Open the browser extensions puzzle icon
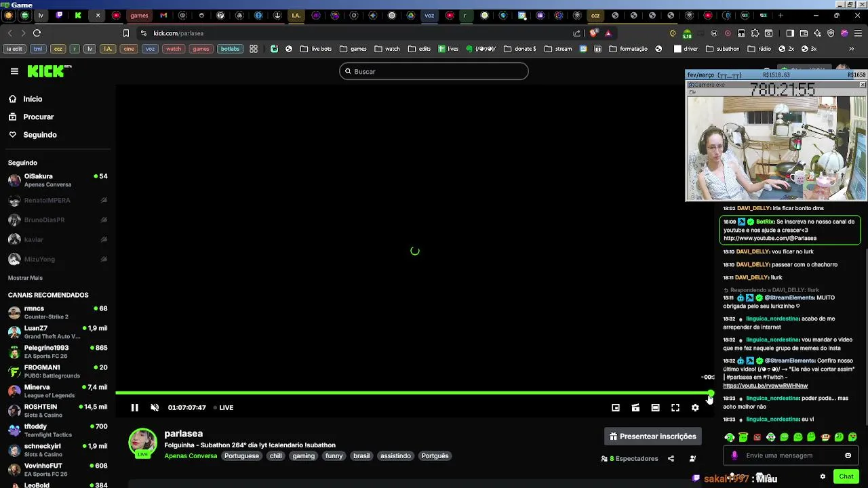The height and width of the screenshot is (488, 868). point(755,33)
